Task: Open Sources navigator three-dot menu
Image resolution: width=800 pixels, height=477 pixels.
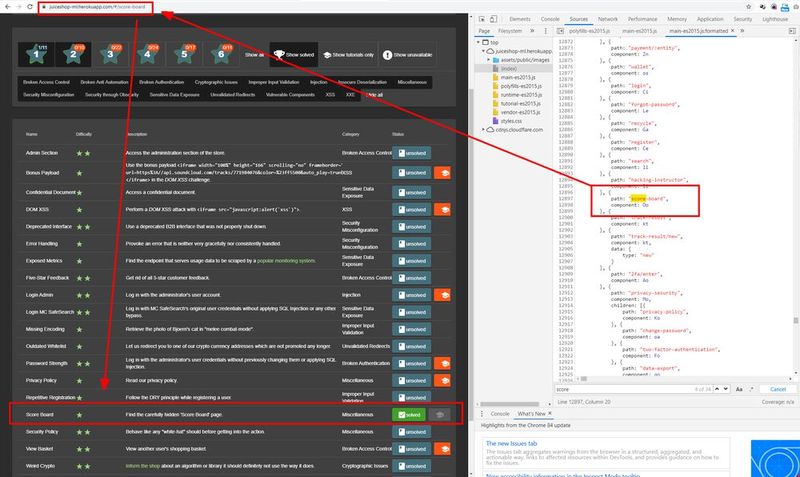Action: (545, 31)
